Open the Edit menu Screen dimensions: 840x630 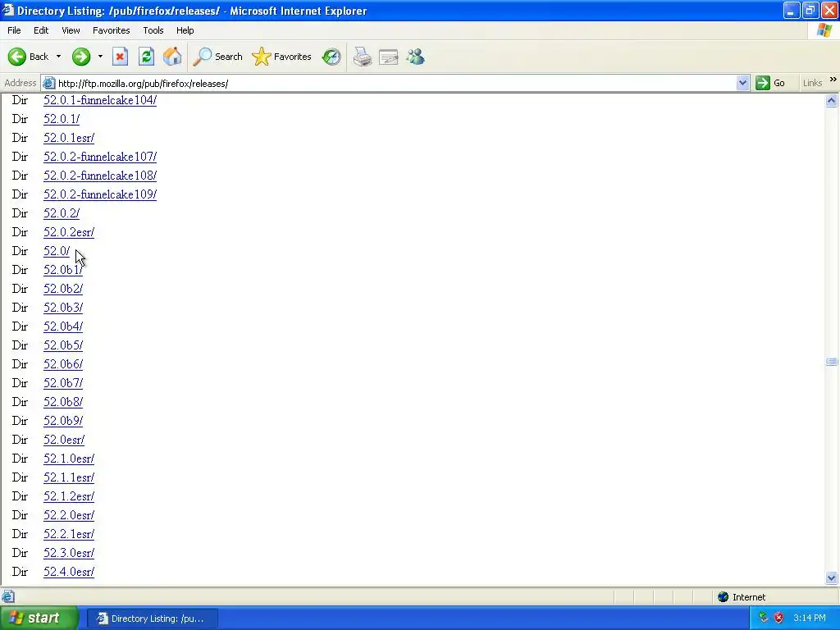41,30
